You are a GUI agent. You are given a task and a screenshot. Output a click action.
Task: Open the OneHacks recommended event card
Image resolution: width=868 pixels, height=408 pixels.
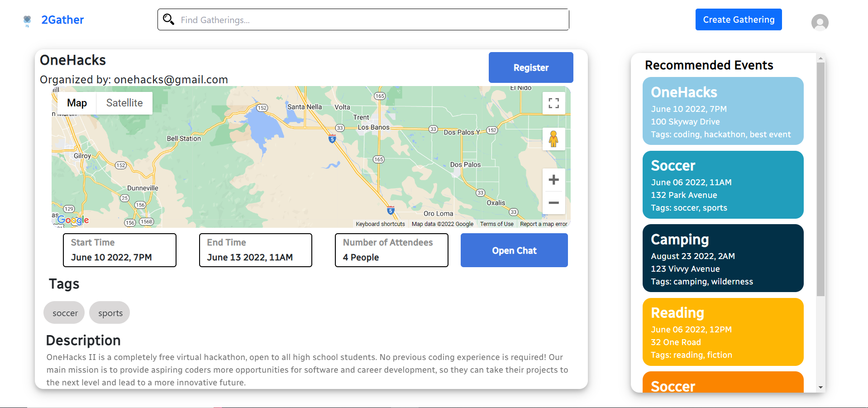[723, 111]
